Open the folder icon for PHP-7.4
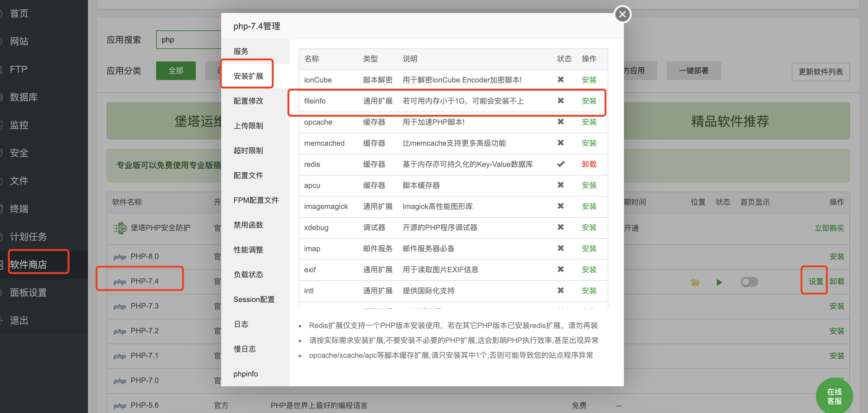Screen dimensions: 868x413 click(x=695, y=282)
